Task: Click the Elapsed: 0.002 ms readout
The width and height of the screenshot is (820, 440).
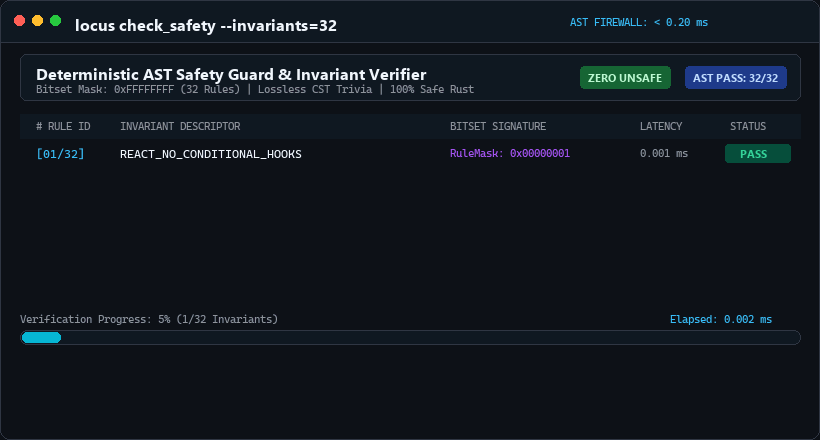Action: point(721,319)
